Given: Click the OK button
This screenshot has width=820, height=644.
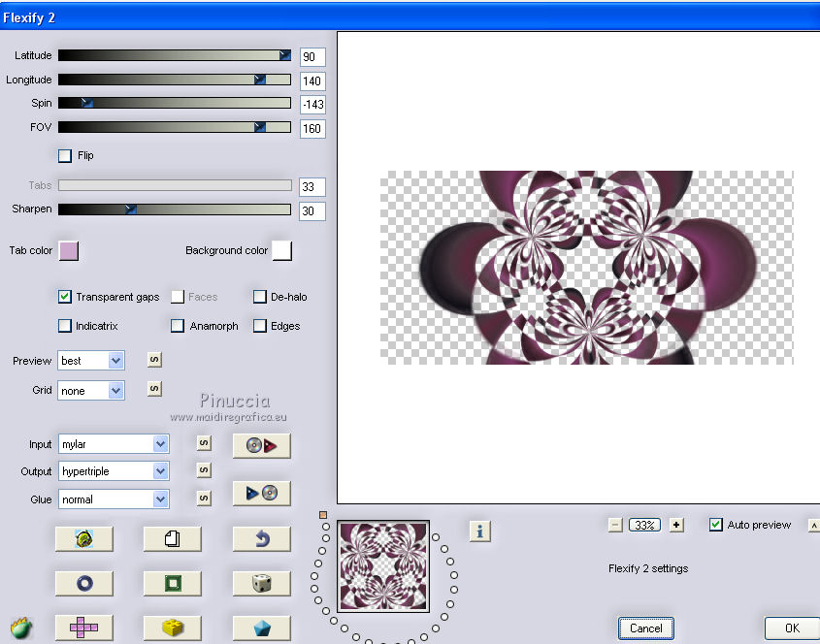Looking at the screenshot, I should 792,628.
